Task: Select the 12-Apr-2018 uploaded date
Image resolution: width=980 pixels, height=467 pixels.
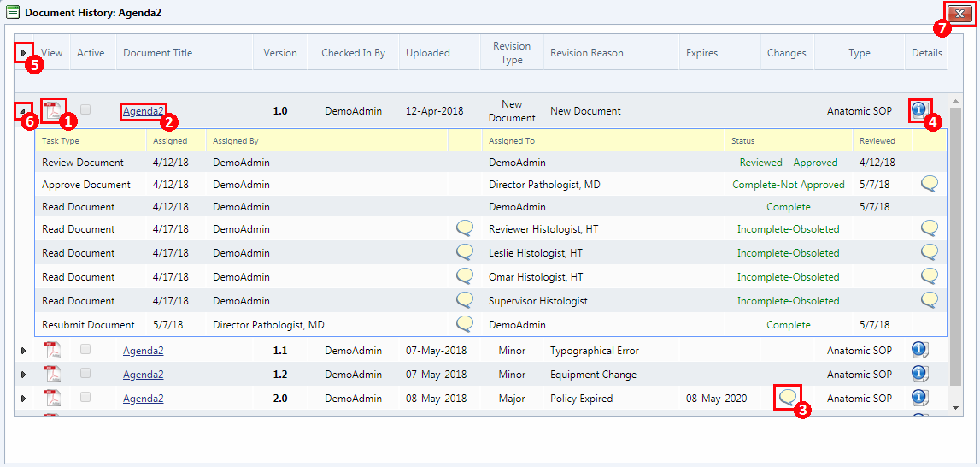Action: coord(434,111)
